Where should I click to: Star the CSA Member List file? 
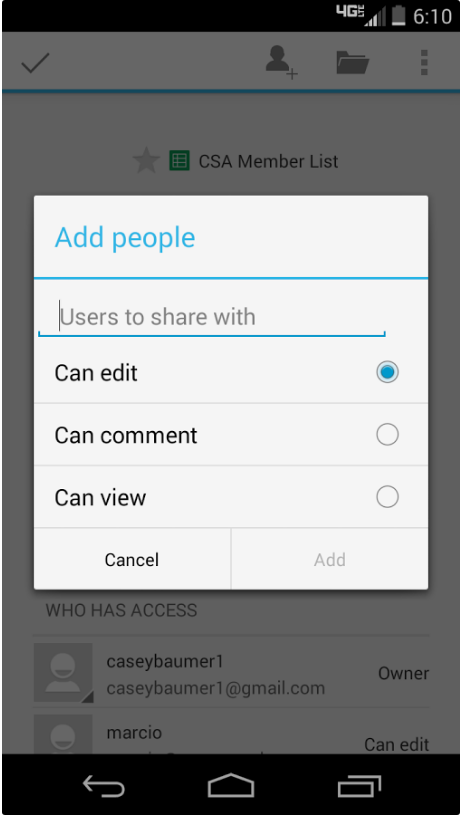pyautogui.click(x=146, y=161)
